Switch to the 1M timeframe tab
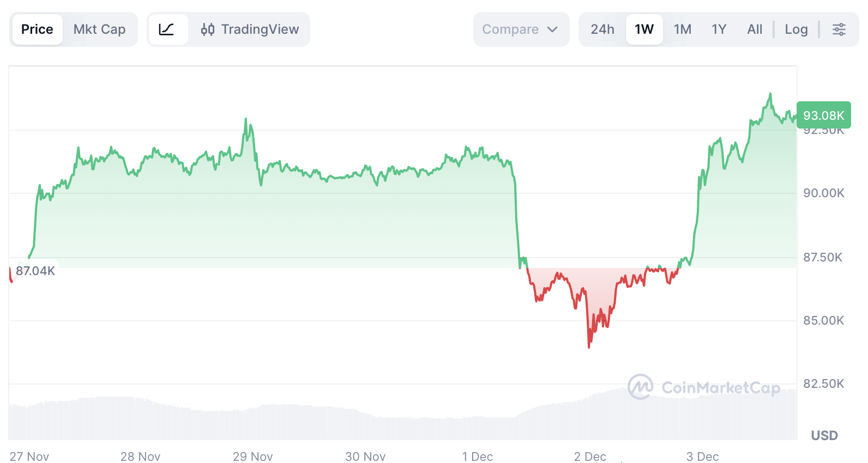868x463 pixels. (682, 29)
